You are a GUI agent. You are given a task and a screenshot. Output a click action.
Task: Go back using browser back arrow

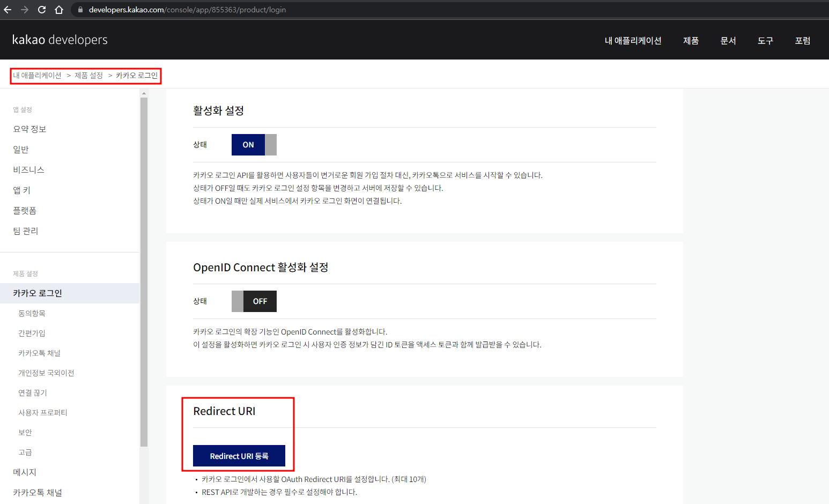[8, 10]
